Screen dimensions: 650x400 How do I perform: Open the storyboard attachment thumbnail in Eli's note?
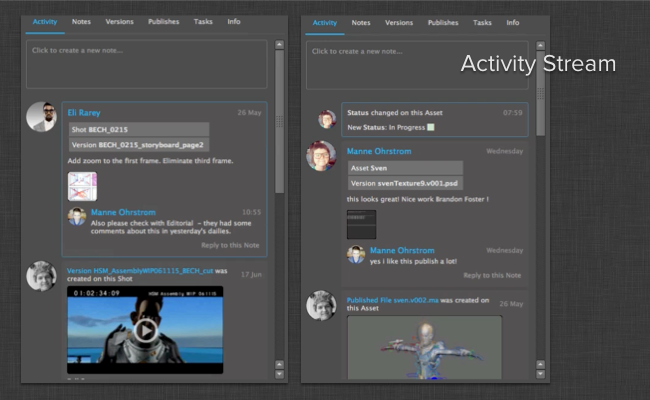(82, 186)
